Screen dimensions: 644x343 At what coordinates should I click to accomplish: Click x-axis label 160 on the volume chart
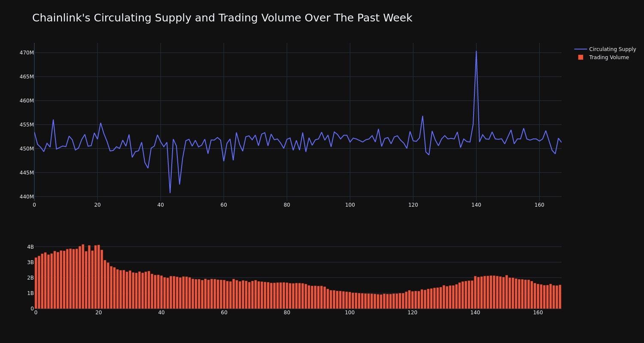[538, 313]
